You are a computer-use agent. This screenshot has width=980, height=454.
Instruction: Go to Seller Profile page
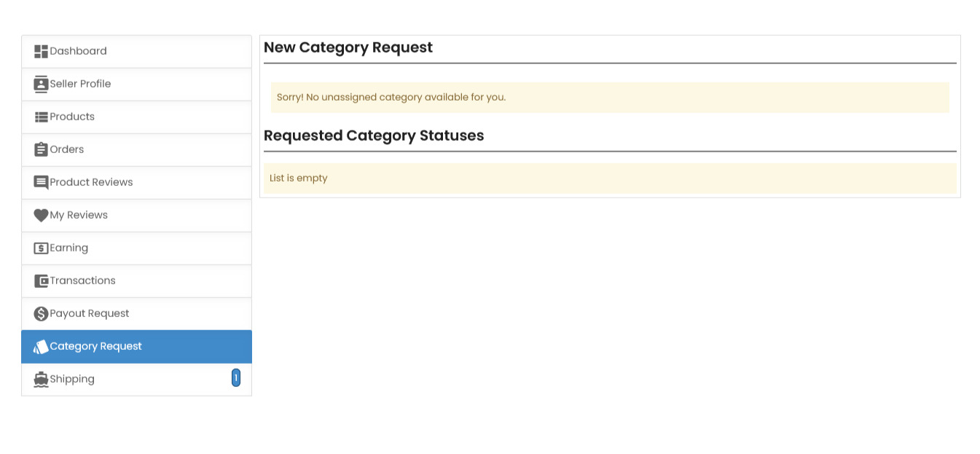coord(80,85)
